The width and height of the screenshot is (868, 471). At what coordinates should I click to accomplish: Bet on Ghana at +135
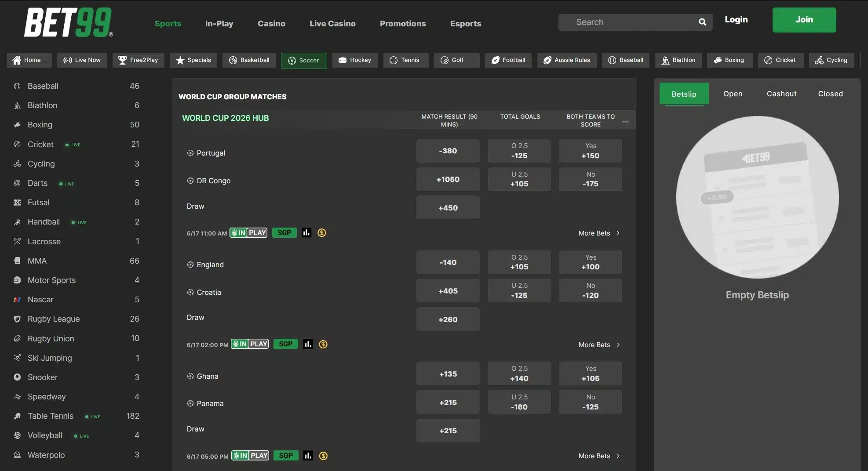pos(448,373)
